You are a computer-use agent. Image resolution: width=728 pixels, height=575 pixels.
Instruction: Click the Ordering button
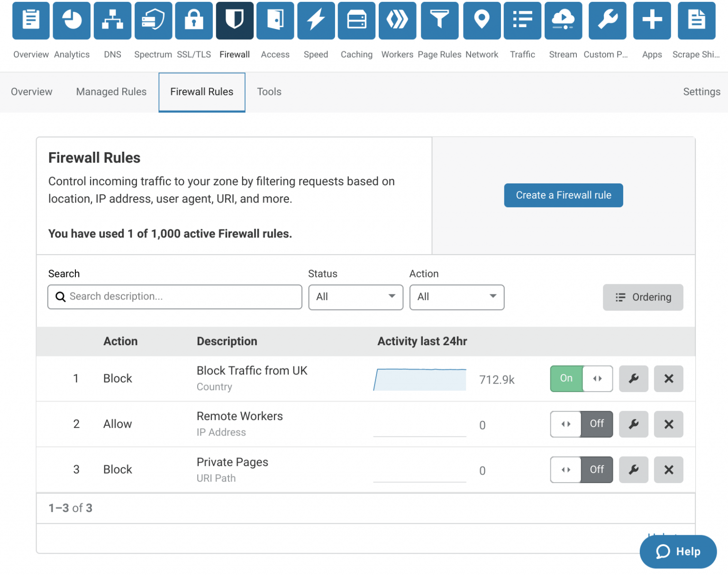point(643,297)
